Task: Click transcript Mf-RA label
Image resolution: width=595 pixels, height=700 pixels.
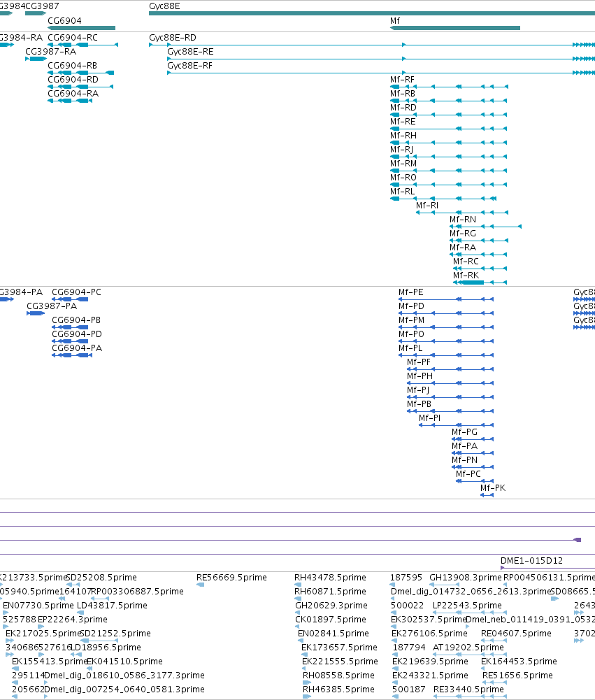Action: tap(462, 248)
